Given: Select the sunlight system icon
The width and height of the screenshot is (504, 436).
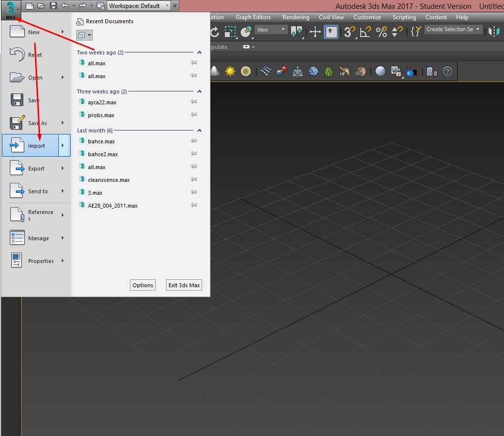Looking at the screenshot, I should tap(230, 71).
